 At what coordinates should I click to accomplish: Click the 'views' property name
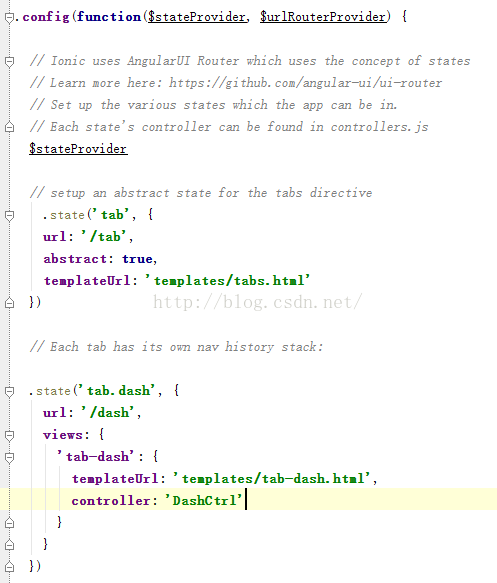click(62, 435)
